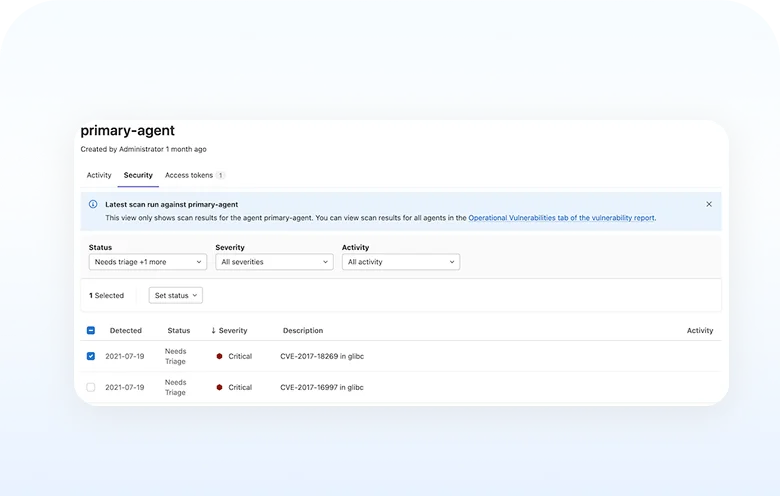Open the Set status dropdown
The height and width of the screenshot is (496, 780).
coord(176,296)
